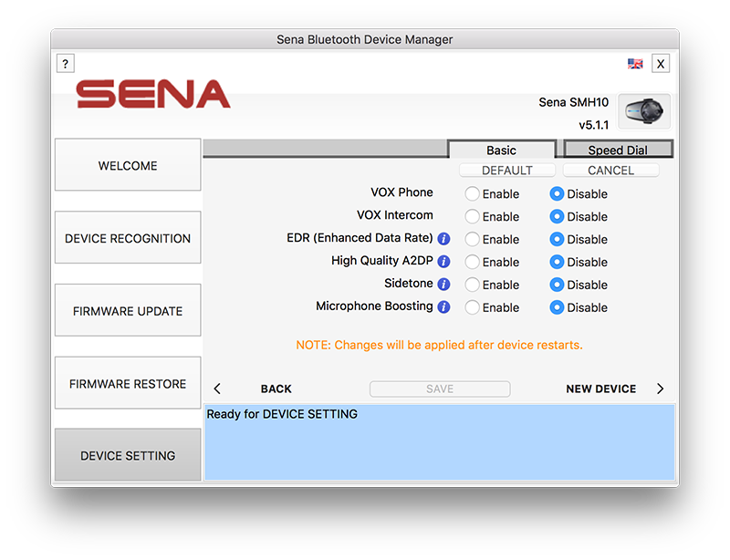The image size is (730, 560).
Task: Click the SAVE button
Action: (x=440, y=389)
